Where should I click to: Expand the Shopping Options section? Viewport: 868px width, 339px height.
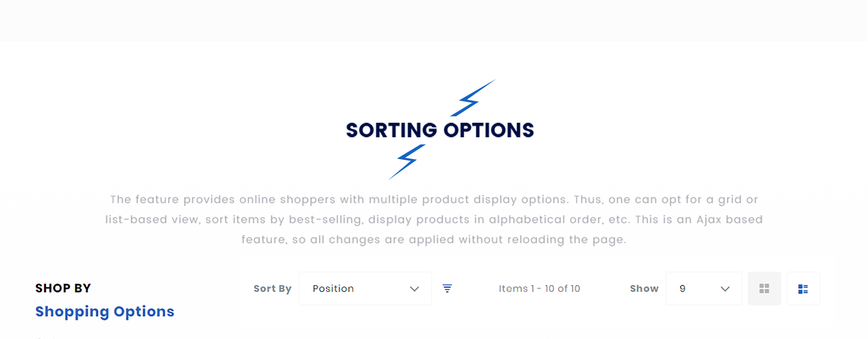(x=105, y=312)
